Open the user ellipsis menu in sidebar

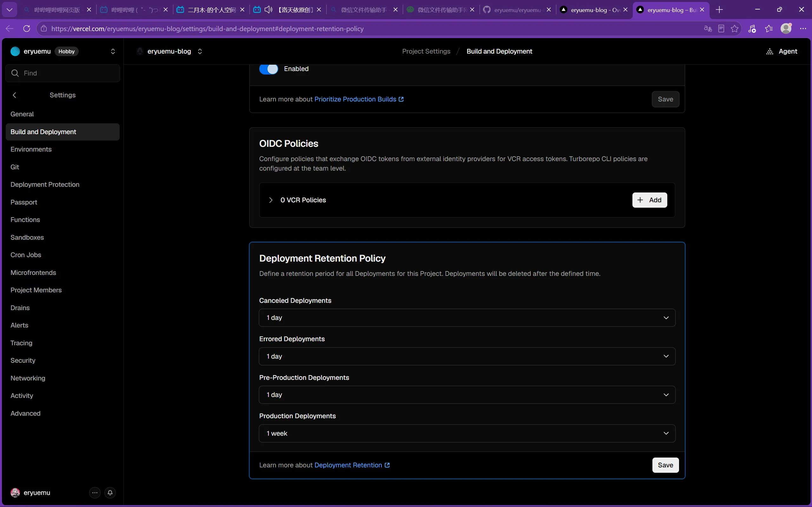click(95, 493)
